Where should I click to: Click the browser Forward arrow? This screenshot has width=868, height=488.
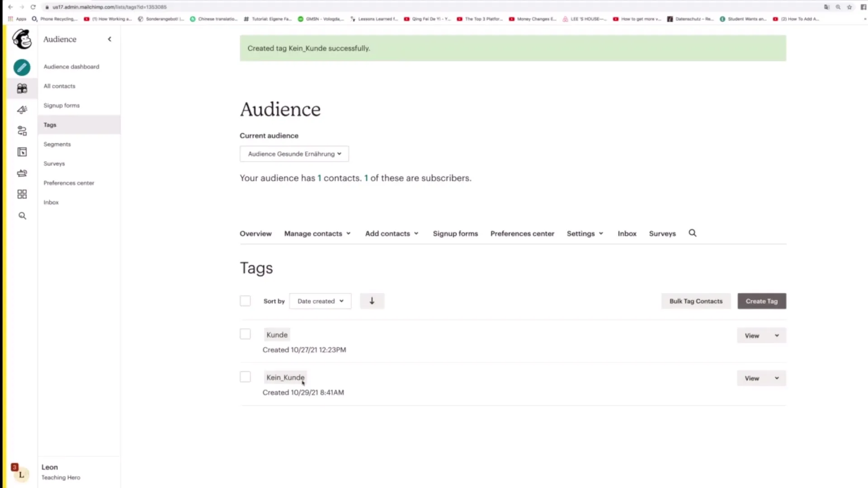click(21, 7)
